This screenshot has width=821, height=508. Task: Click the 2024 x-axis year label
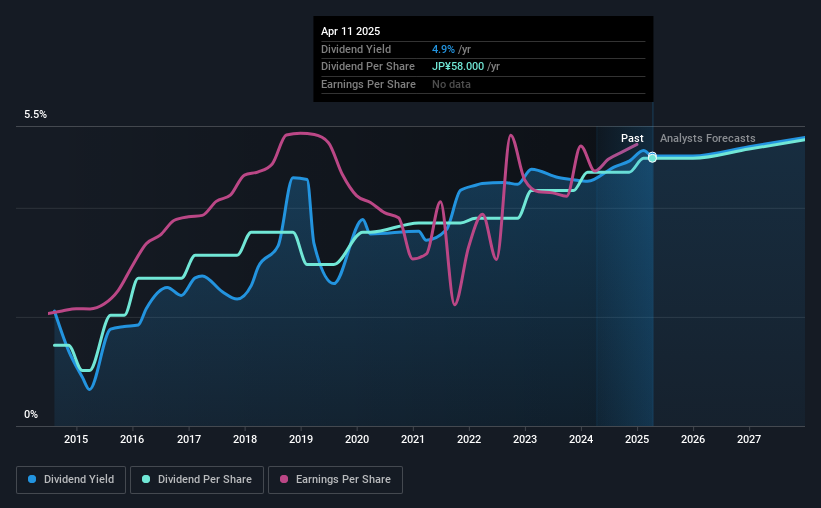point(581,439)
